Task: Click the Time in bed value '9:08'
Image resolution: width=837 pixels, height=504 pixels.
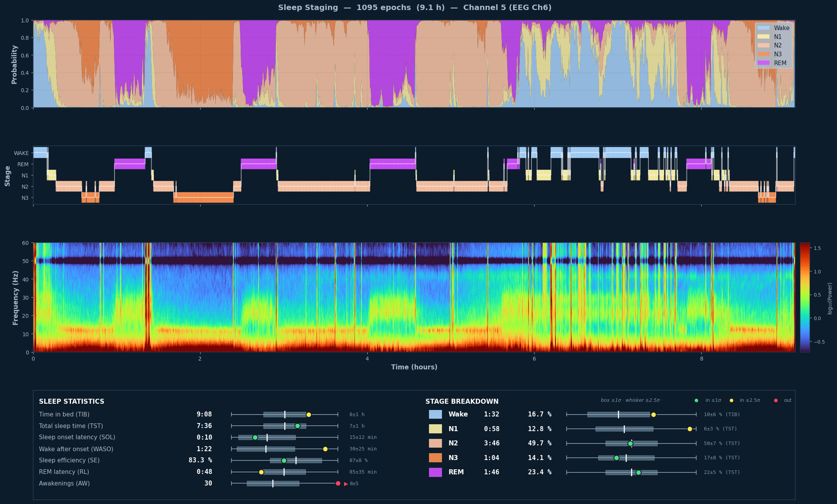Action: coord(204,414)
